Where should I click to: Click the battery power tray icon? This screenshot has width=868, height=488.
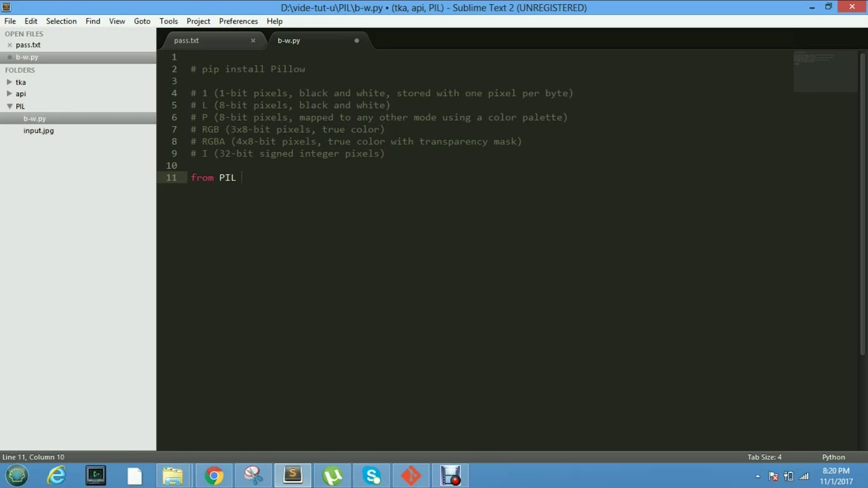[789, 476]
